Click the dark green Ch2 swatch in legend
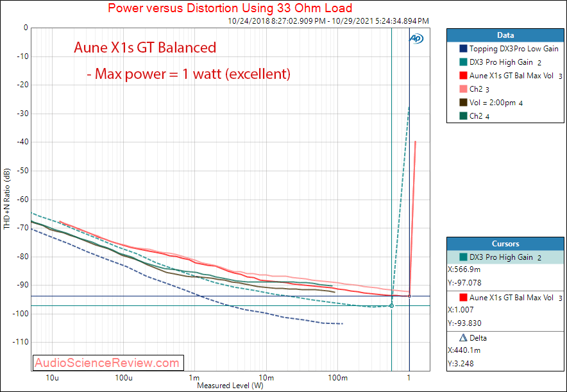 (x=463, y=116)
